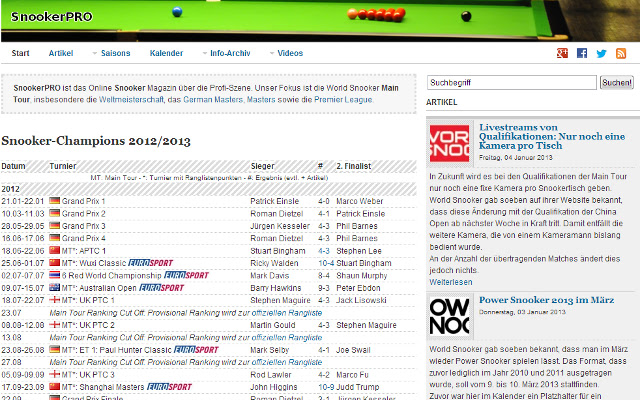
Task: Open the Artikel menu item
Action: click(61, 53)
